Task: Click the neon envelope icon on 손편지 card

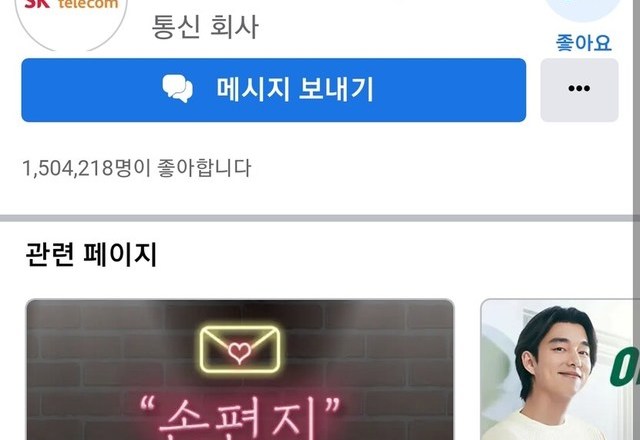Action: click(x=240, y=349)
